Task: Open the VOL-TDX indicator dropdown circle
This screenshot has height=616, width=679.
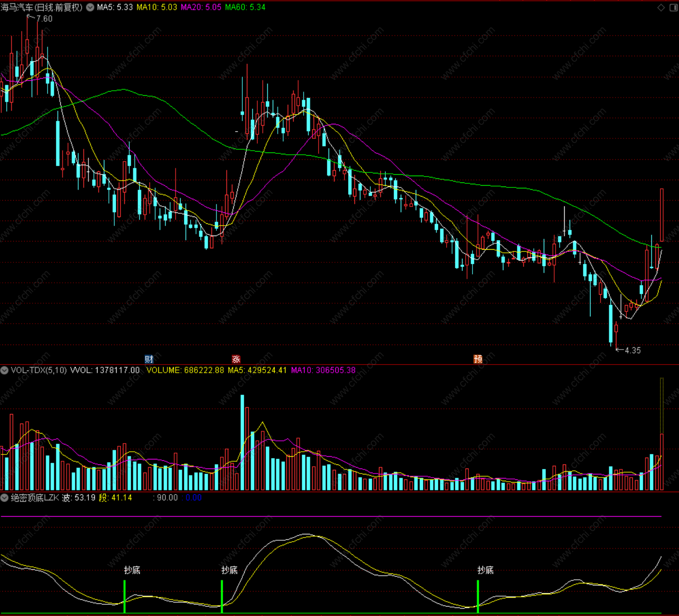Action: [x=5, y=370]
